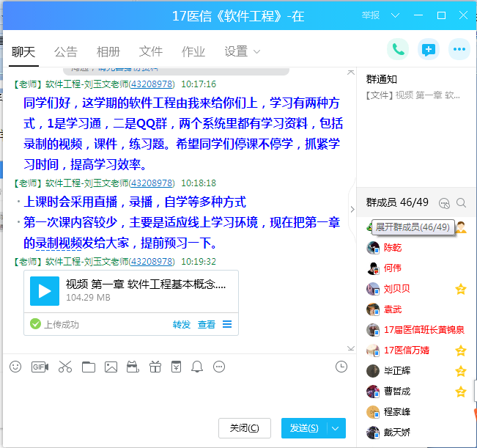Viewport: 477px width, 448px height.
Task: Click the red envelope yen icon
Action: [176, 367]
